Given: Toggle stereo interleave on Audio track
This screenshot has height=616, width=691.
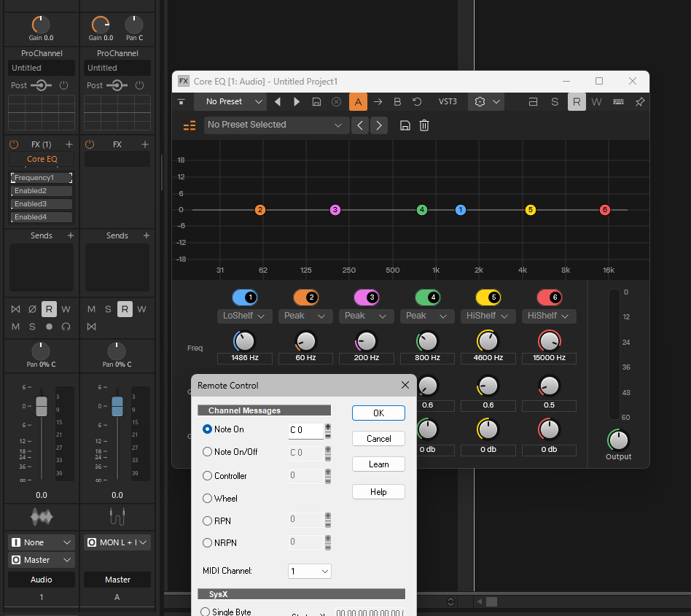Looking at the screenshot, I should (15, 309).
